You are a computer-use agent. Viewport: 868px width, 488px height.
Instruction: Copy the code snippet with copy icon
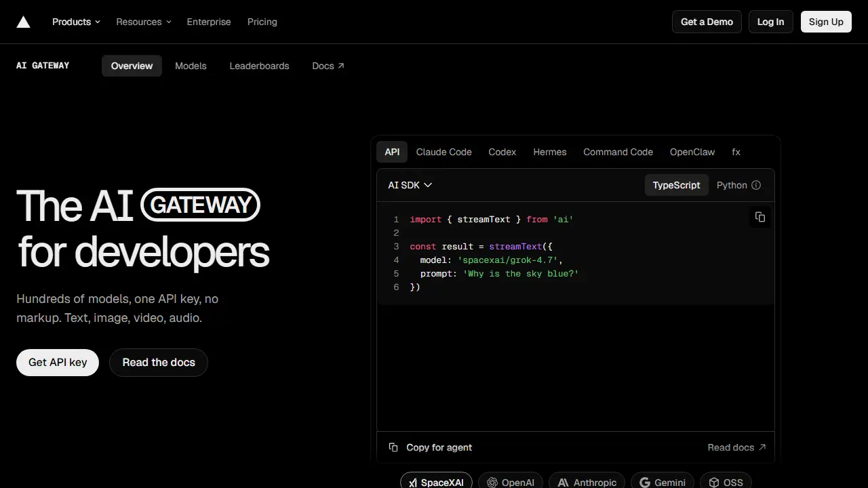click(x=760, y=217)
